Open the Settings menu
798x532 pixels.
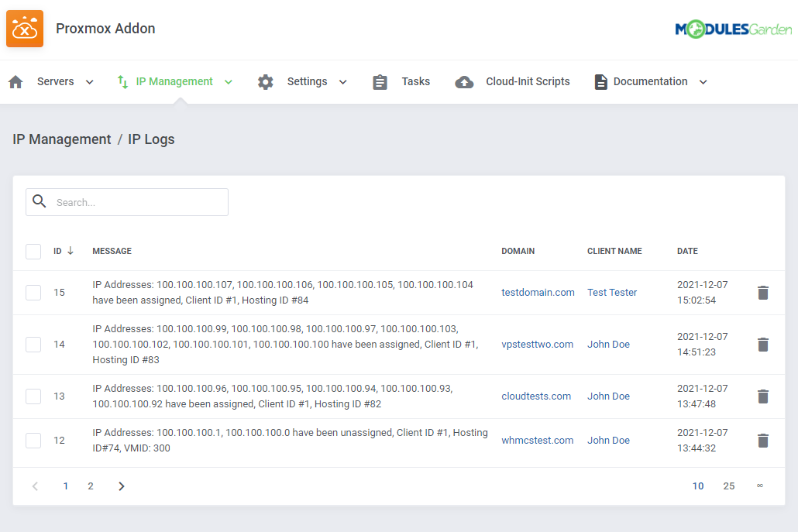click(x=307, y=81)
